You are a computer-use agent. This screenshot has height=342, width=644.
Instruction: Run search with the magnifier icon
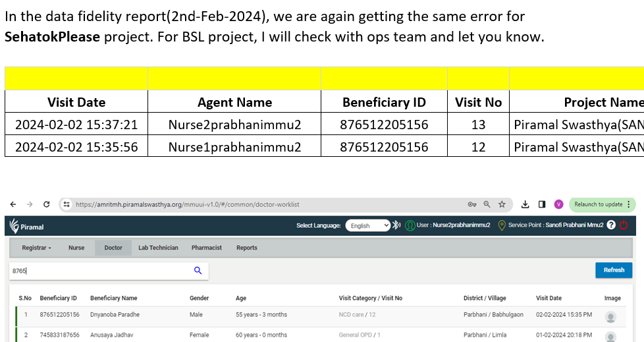(x=198, y=270)
